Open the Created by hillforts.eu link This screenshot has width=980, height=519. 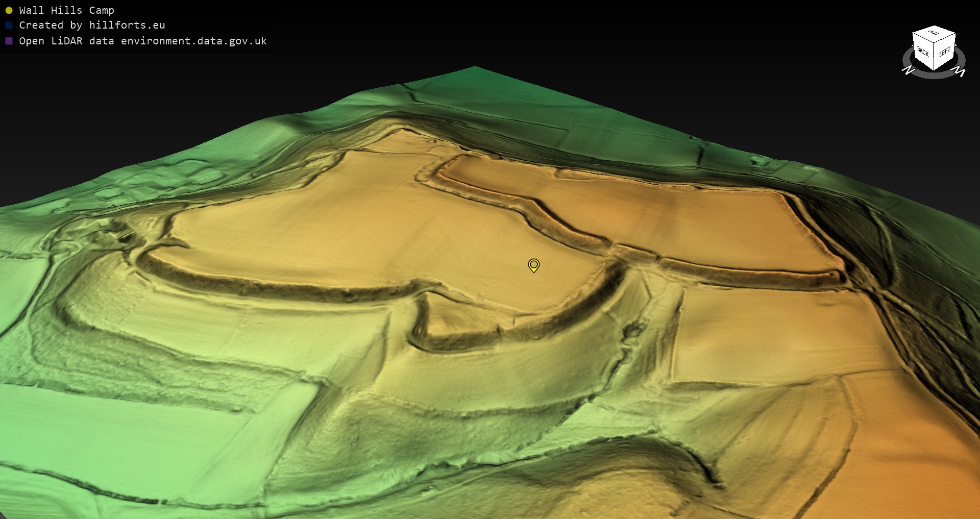[92, 25]
